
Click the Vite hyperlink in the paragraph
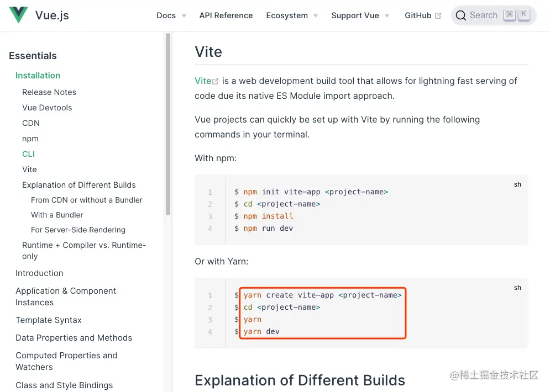click(x=203, y=81)
